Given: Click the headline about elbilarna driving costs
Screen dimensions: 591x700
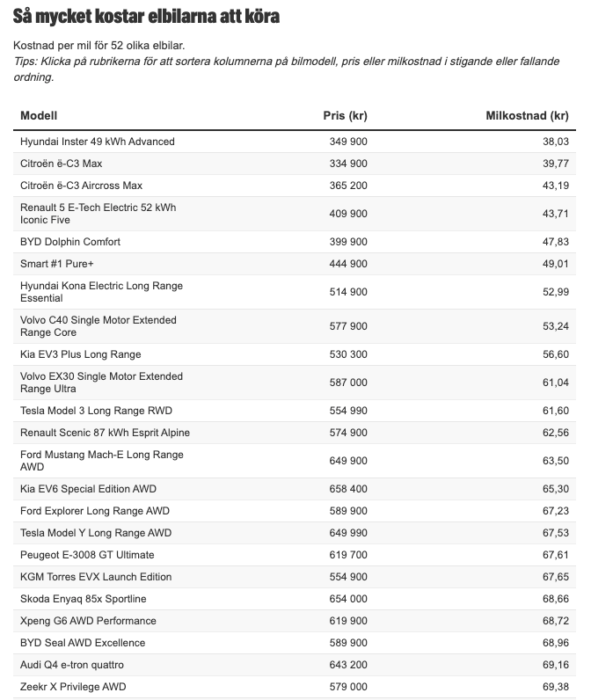Looking at the screenshot, I should point(147,17).
